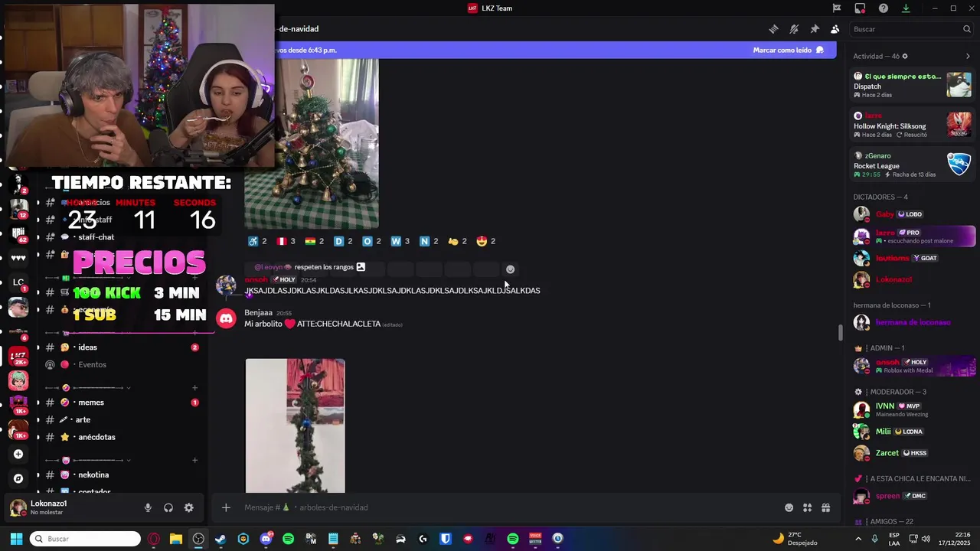Select hermana de loconaso member entry

[x=912, y=323]
